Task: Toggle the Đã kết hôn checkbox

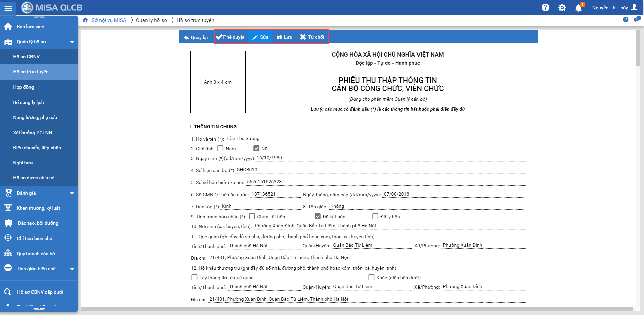Action: point(318,217)
